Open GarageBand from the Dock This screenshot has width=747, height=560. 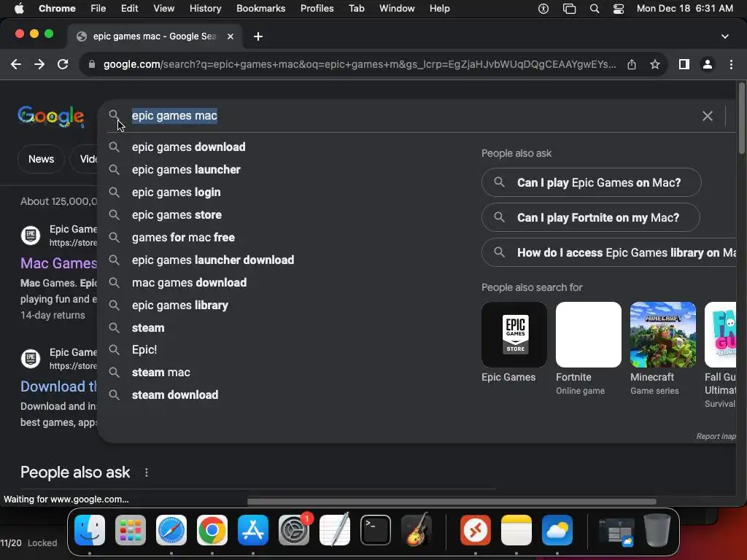[417, 530]
